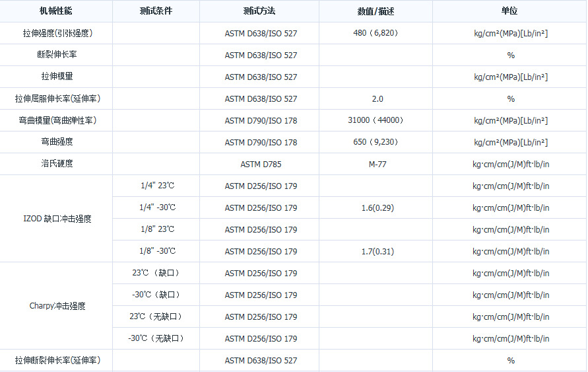Viewport: 588px width, 372px height.
Task: Click the 2.0 elongation value
Action: click(377, 98)
